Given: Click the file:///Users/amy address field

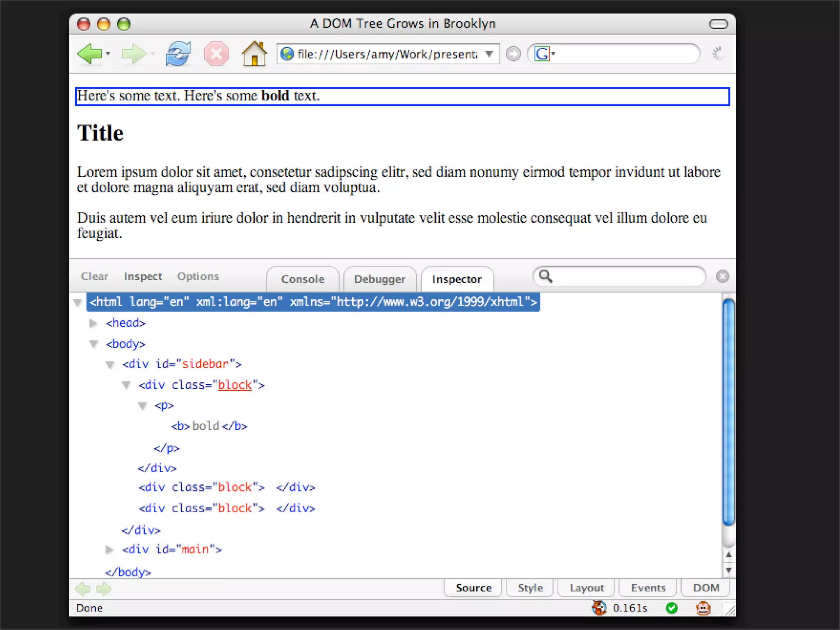Looking at the screenshot, I should coord(387,54).
